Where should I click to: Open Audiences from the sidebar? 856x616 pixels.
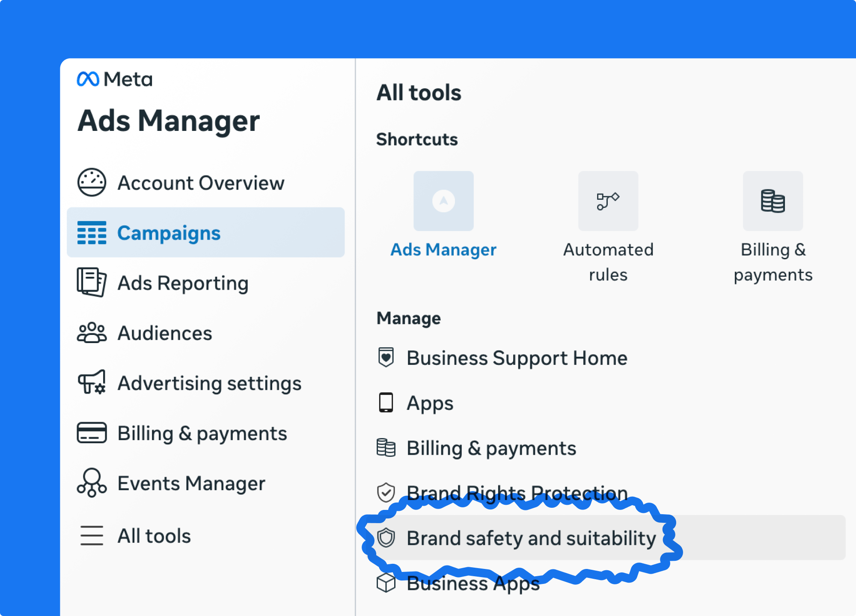coord(165,333)
